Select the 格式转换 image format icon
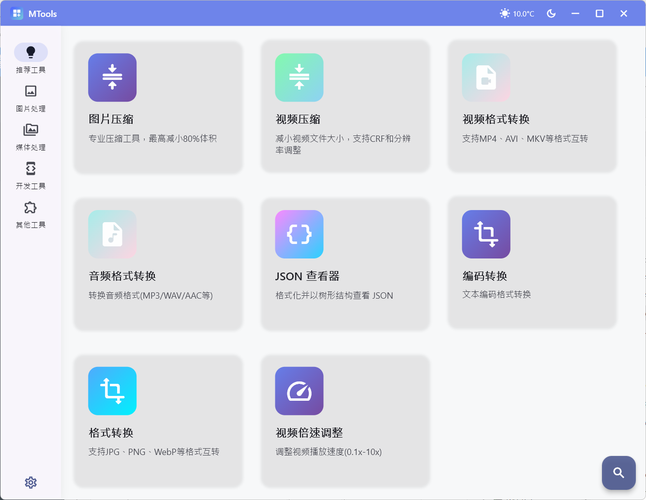 112,391
